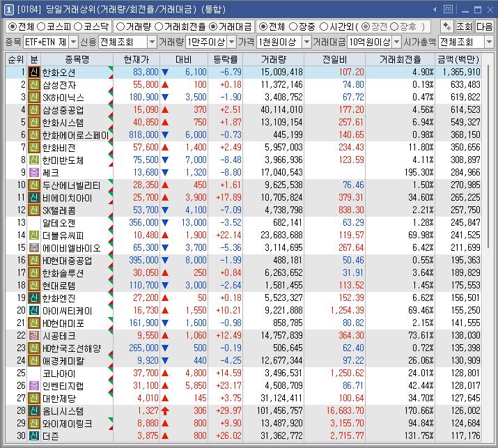Click the 주 badge next to 에이비엘바이오
Viewport: 498px width, 448px height.
pos(33,248)
